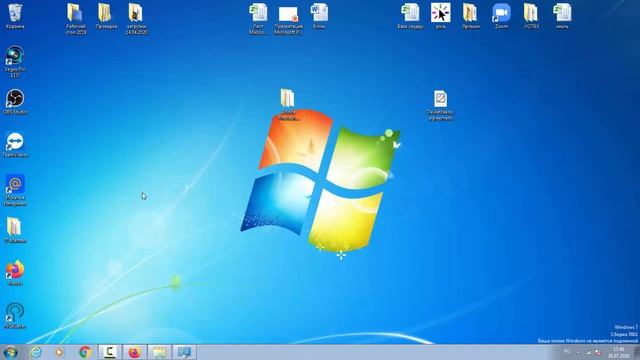
Task: Select the 'загрузки' folder with date
Action: tap(136, 18)
